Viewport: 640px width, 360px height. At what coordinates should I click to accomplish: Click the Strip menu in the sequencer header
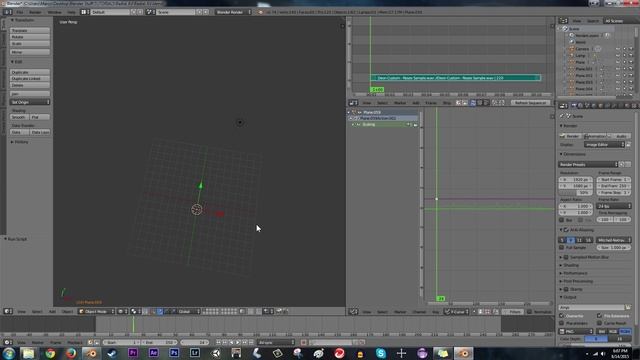point(447,103)
